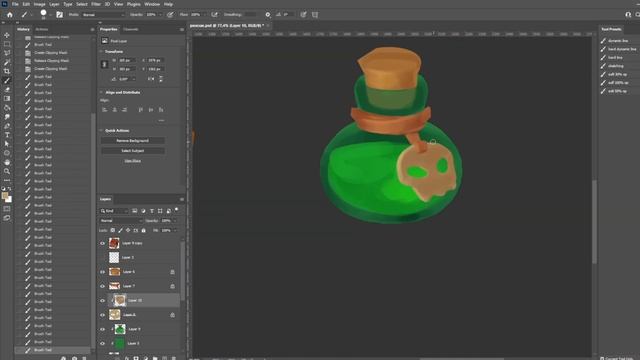
Task: Open the File menu
Action: pos(15,4)
